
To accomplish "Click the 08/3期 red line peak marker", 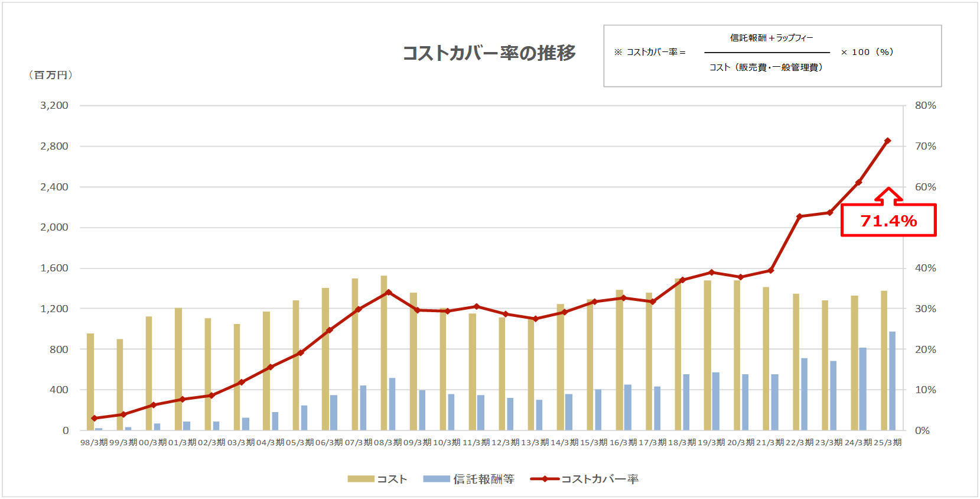I will (388, 292).
